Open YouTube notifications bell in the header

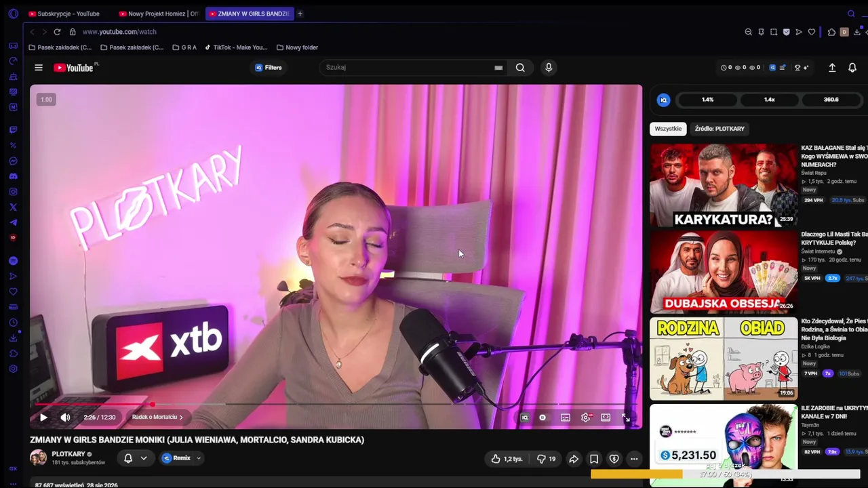[852, 68]
